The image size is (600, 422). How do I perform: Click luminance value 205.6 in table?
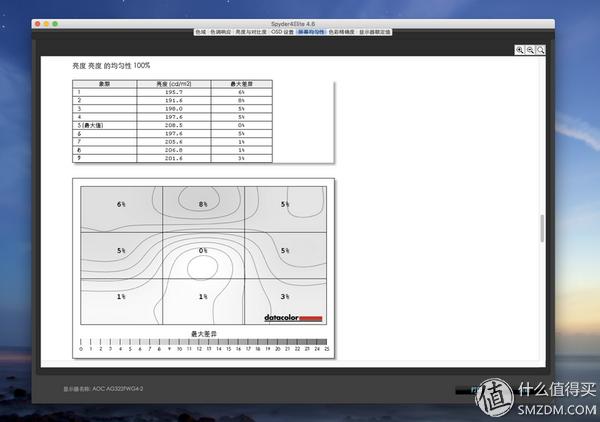174,142
